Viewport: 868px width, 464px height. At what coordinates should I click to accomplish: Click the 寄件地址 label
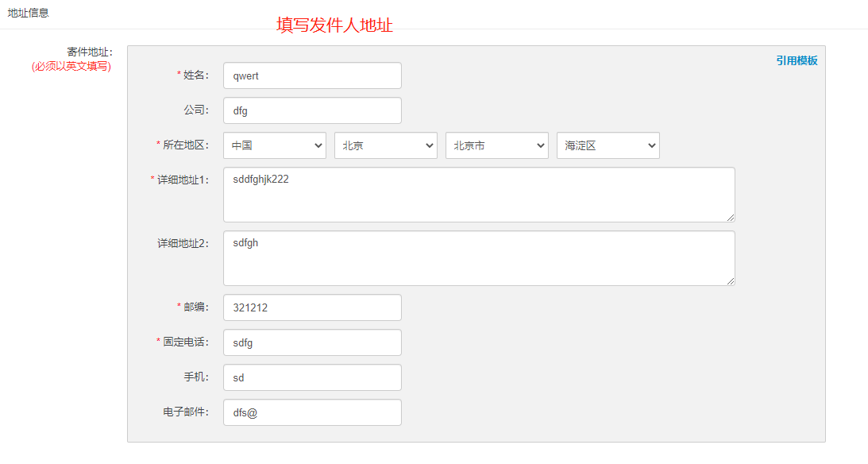[x=90, y=52]
